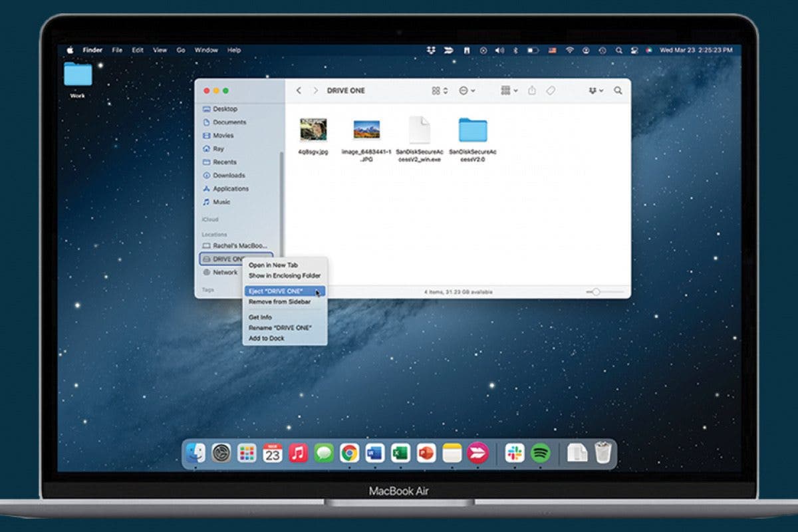Open Applications in the Finder sidebar
The height and width of the screenshot is (532, 798).
(230, 189)
